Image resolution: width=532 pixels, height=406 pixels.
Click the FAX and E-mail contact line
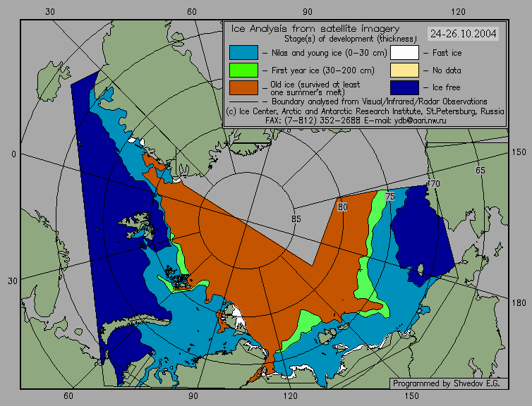click(356, 121)
